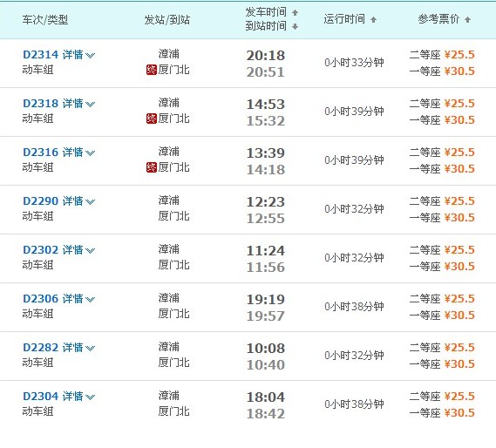
Task: Expand D2318 details chevron
Action: (90, 104)
